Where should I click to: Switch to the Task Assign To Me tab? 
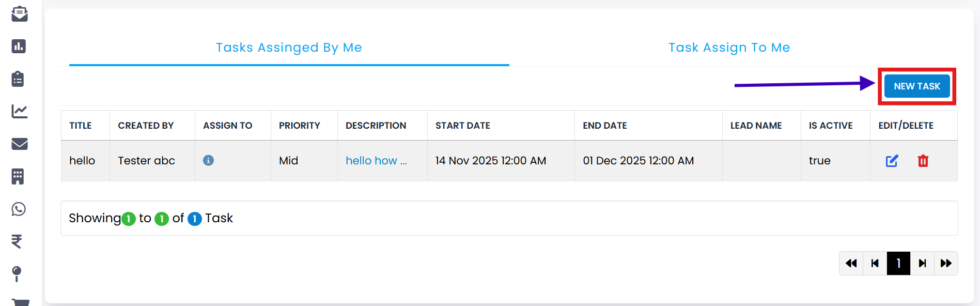click(729, 48)
